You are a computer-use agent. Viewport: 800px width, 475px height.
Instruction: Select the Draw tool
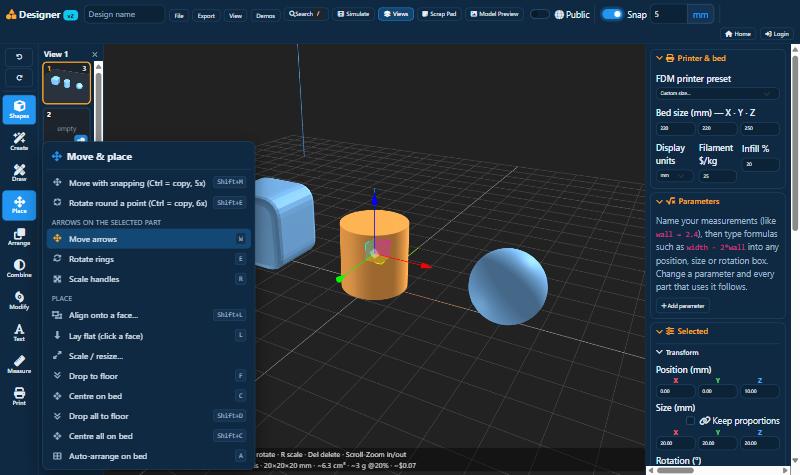(19, 173)
